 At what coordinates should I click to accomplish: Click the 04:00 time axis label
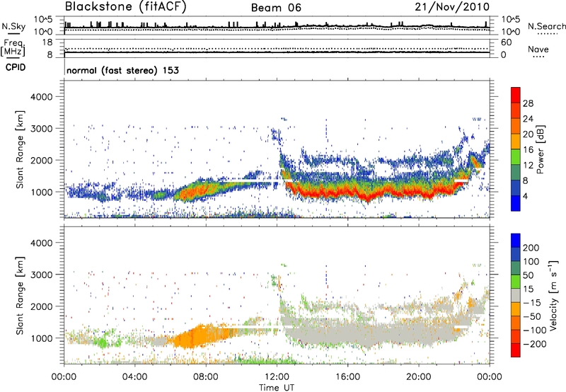coord(135,377)
